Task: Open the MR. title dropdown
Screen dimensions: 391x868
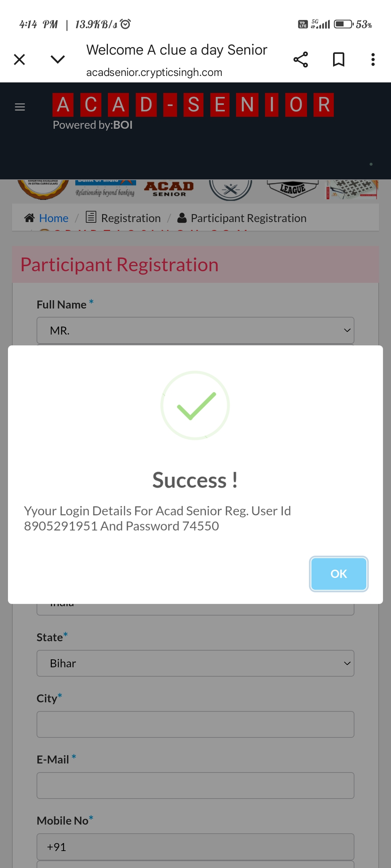Action: 195,331
